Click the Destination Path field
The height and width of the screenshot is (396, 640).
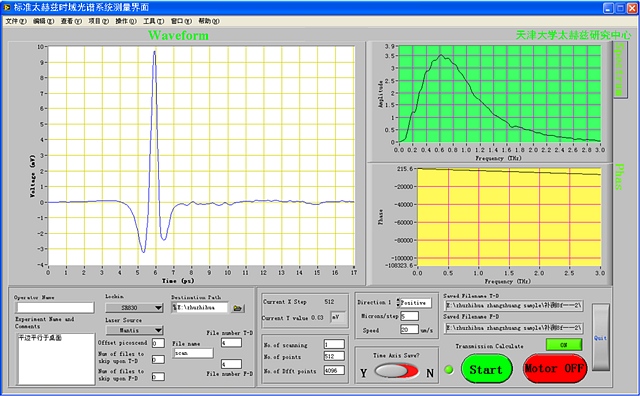200,308
